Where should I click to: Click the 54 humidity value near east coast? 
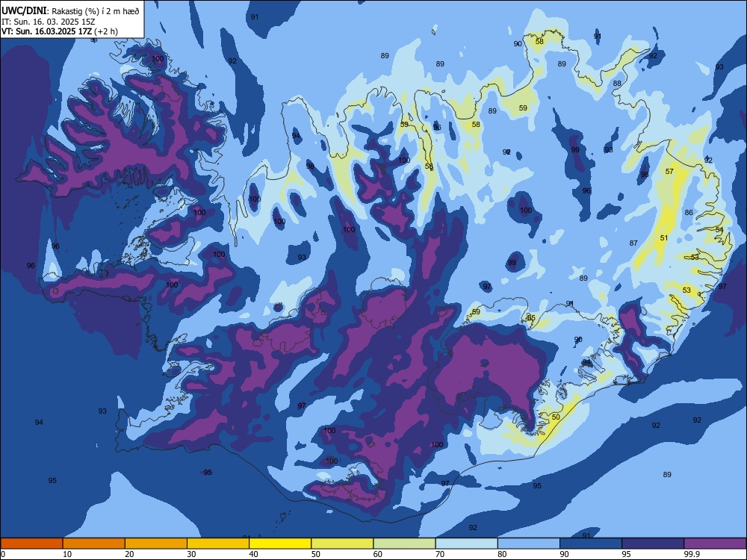coord(719,229)
